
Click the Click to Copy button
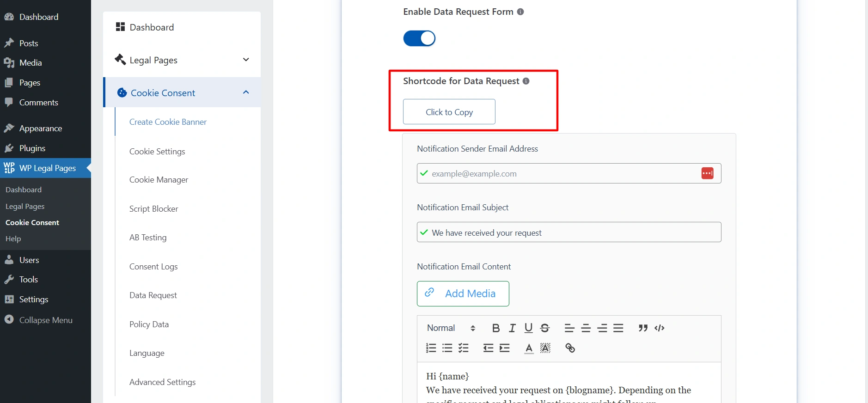[x=449, y=112]
